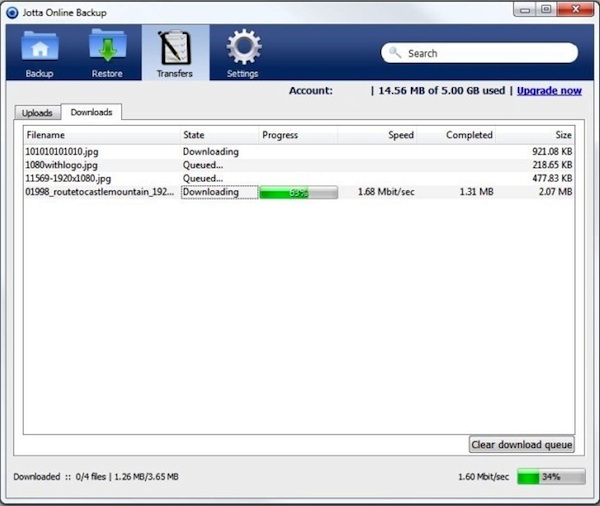
Task: Click the 218.65 KB size cell
Action: (x=552, y=165)
